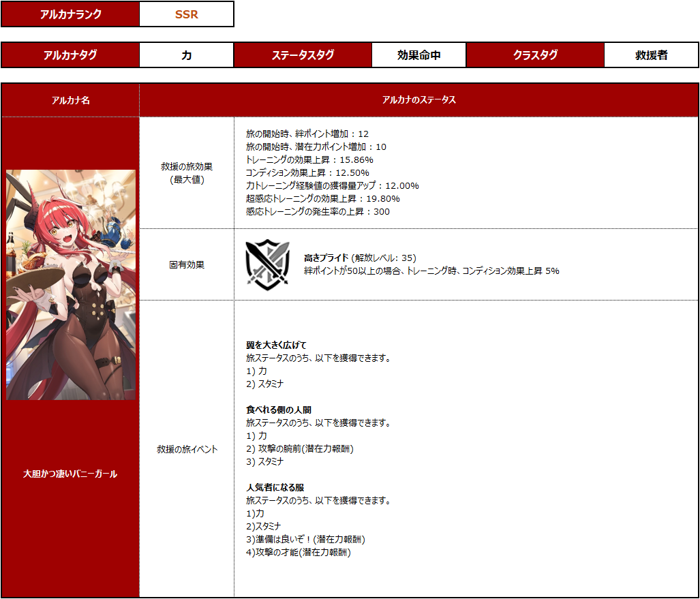Click the 救援の旅効果 (最大値) row label
This screenshot has height=599, width=700.
pos(187,173)
